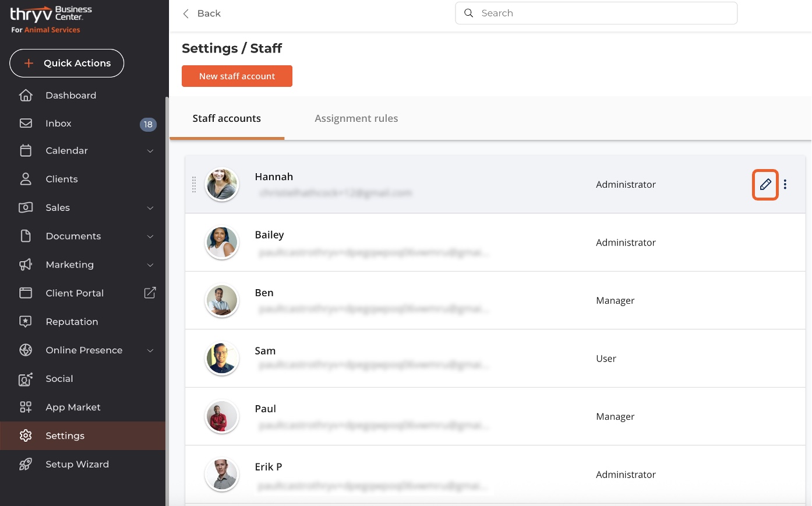Viewport: 812px width, 506px height.
Task: Click the New staff account button
Action: click(237, 76)
